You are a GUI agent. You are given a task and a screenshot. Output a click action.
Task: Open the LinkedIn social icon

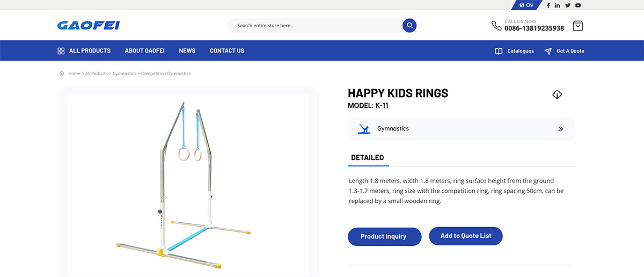558,5
